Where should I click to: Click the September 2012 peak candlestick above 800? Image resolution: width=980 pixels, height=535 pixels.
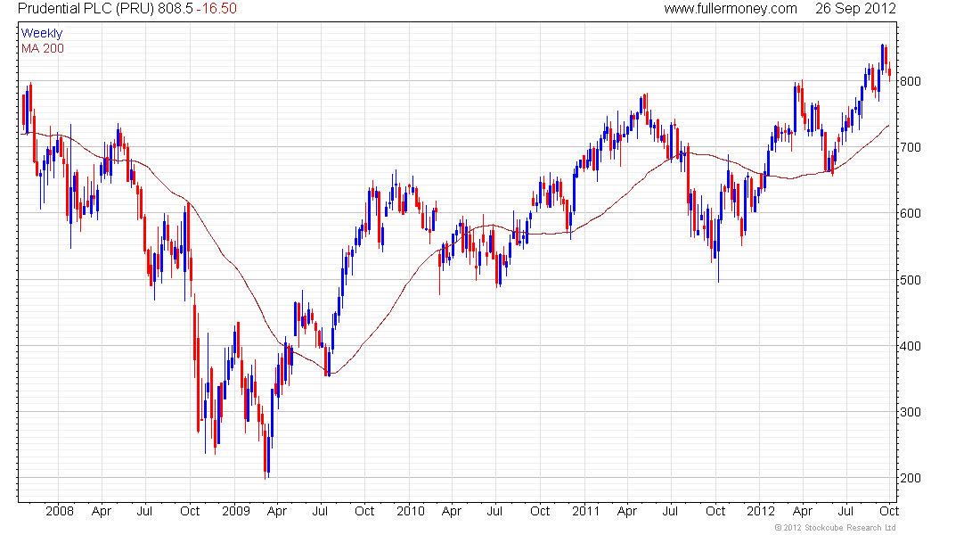pyautogui.click(x=883, y=62)
